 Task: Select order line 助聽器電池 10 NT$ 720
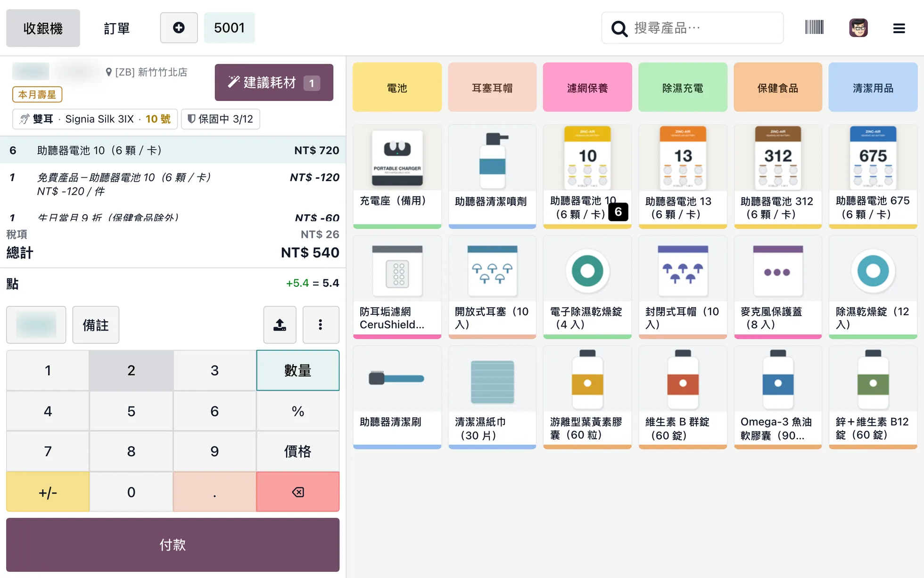click(173, 150)
